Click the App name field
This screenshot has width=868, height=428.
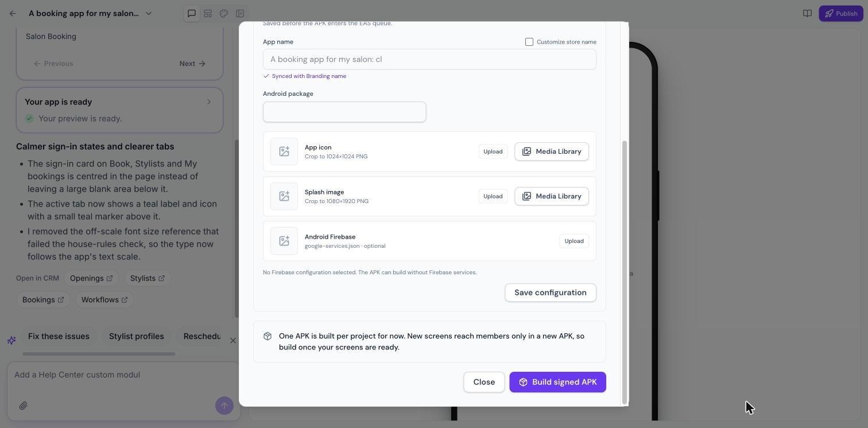click(x=429, y=59)
